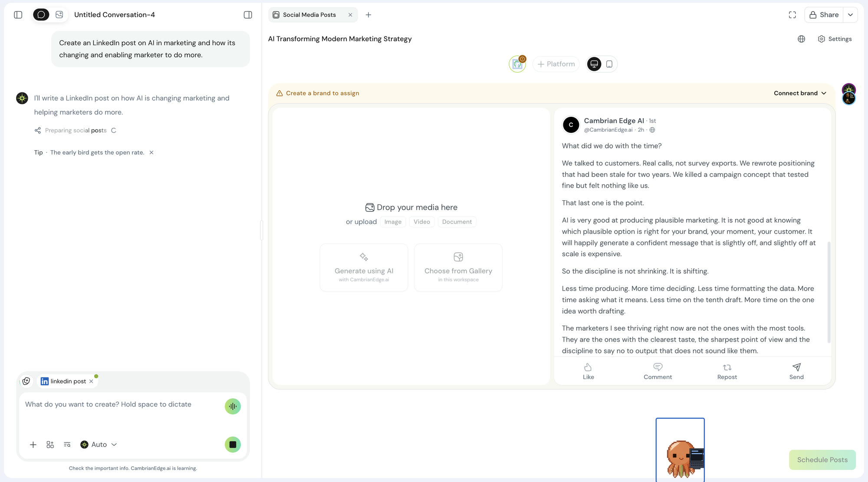868x482 pixels.
Task: Enter fullscreen view
Action: point(792,15)
